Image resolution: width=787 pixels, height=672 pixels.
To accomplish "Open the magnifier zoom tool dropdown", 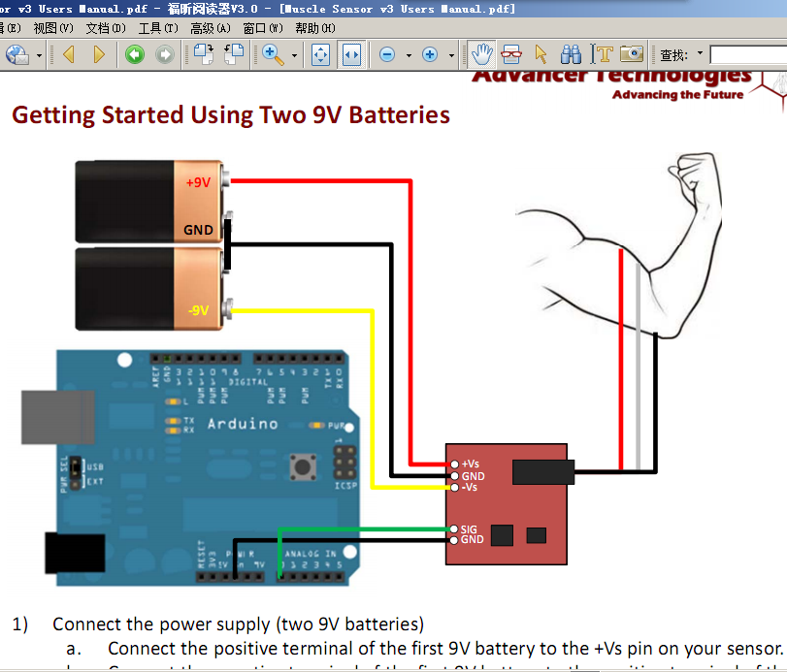I will pyautogui.click(x=294, y=55).
